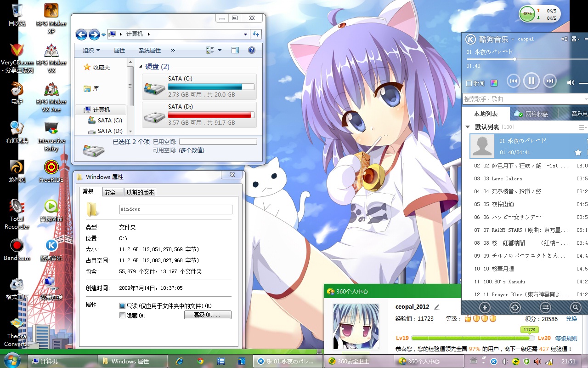Collapse the 默认列表 playlist triangle
This screenshot has height=368, width=588.
point(468,127)
